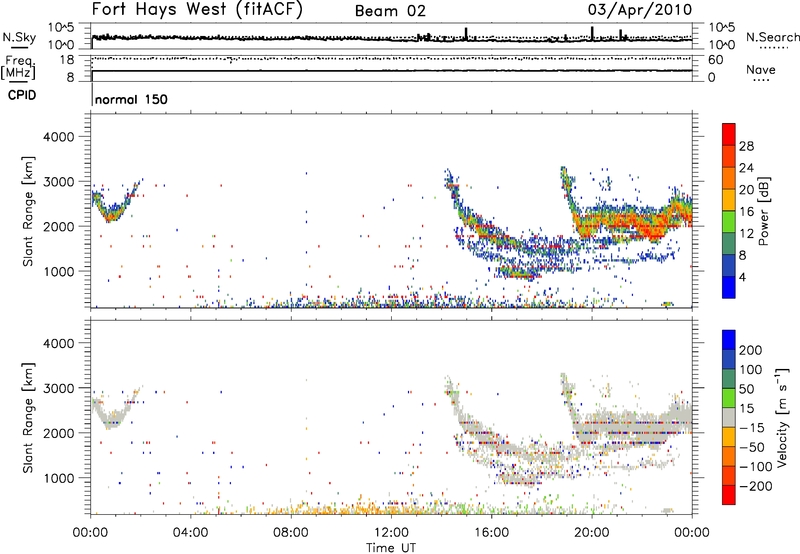Image resolution: width=800 pixels, height=554 pixels.
Task: Click the gray segment of velocity color bar
Action: click(729, 417)
